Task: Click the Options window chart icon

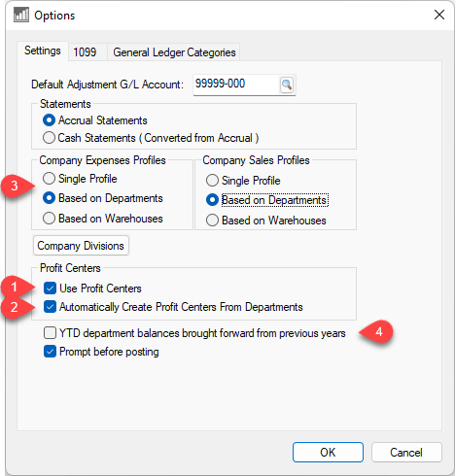Action: pos(21,15)
